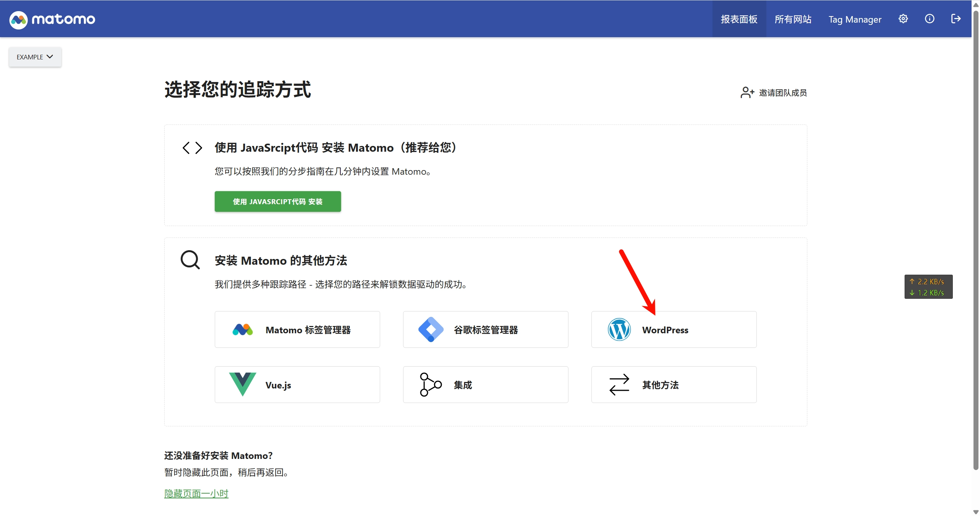Click the sign out icon
Image resolution: width=980 pixels, height=516 pixels.
956,19
